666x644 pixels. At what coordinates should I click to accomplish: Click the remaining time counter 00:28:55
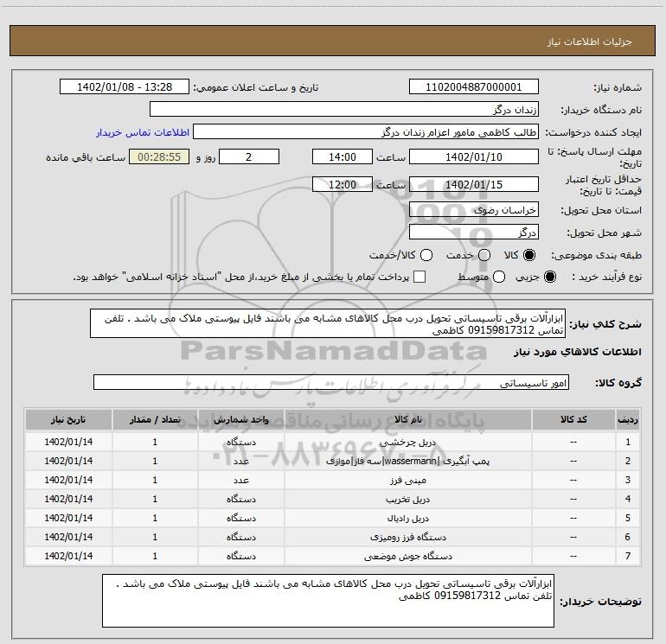[x=159, y=157]
